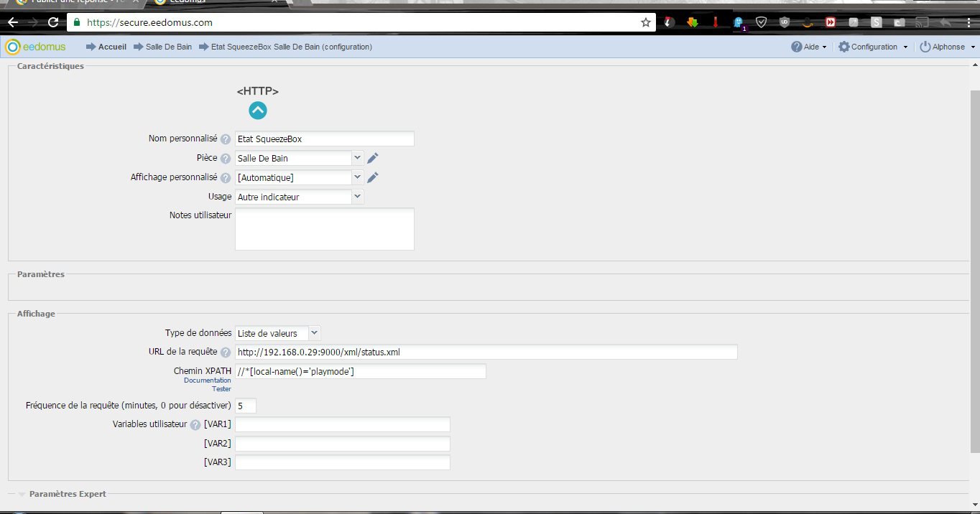Image resolution: width=980 pixels, height=514 pixels.
Task: Bookmark the page with the star icon
Action: click(x=645, y=22)
